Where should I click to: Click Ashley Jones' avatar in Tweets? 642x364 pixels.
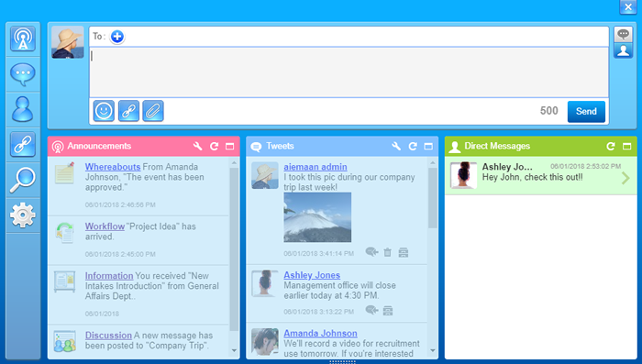265,283
